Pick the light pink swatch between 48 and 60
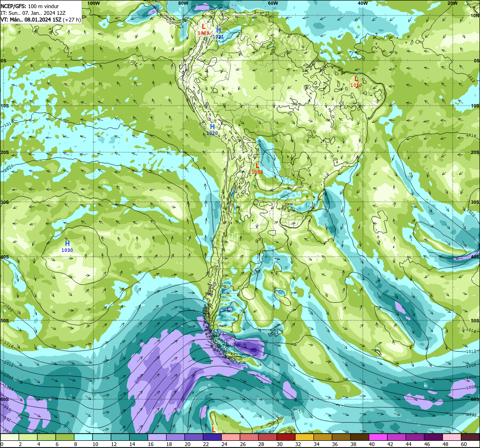 click(x=452, y=437)
